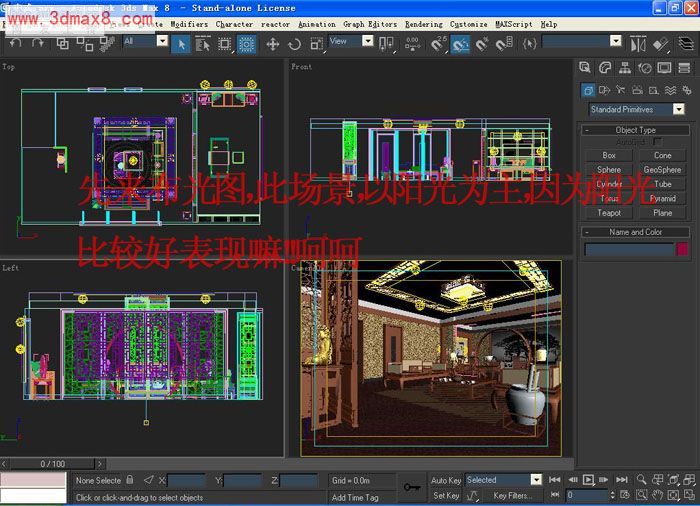
Task: Open the Animation menu
Action: click(317, 24)
